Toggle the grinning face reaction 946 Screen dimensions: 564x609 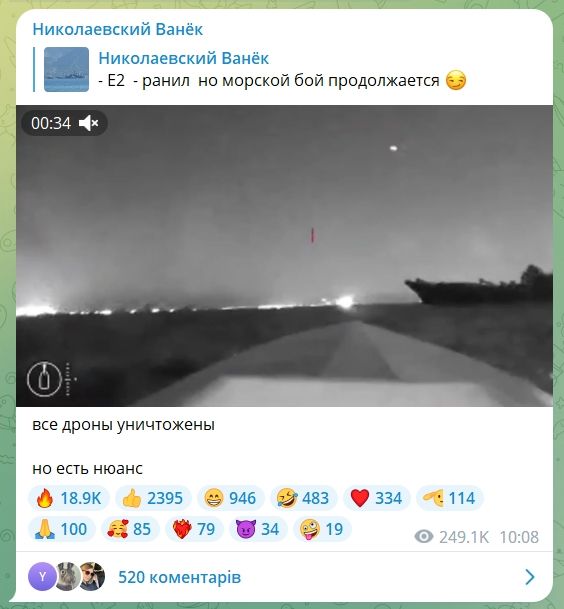pyautogui.click(x=231, y=498)
